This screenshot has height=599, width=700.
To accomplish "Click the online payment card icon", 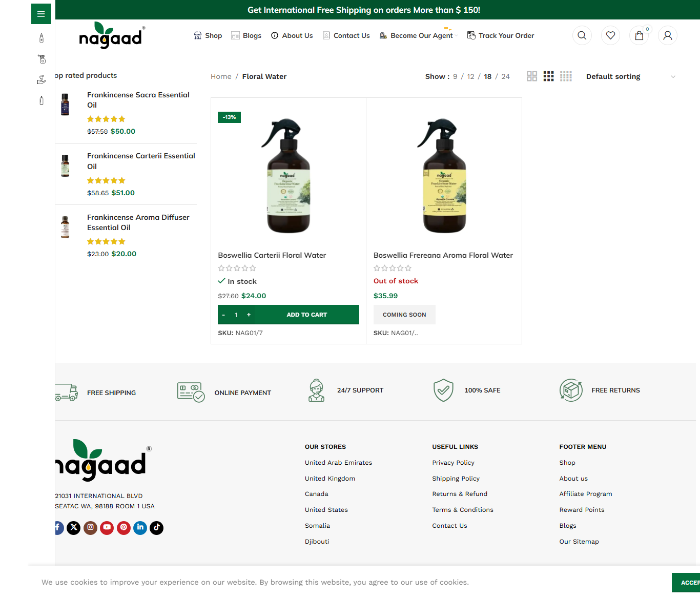I will coord(191,393).
